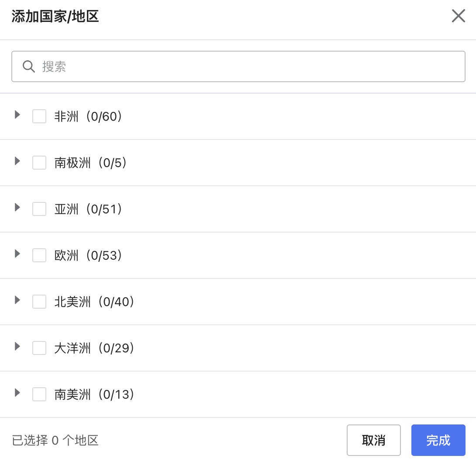Expand the 南美洲 country list

(17, 393)
